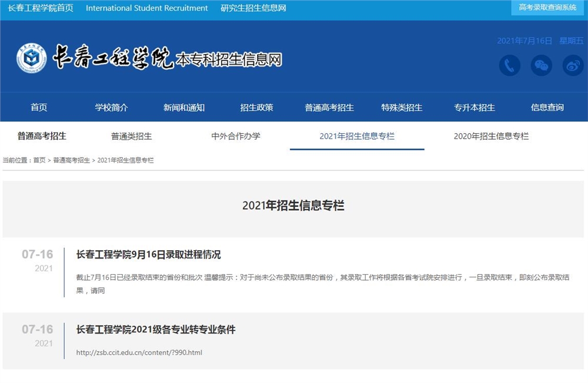Click the phone contact icon
The height and width of the screenshot is (383, 588).
(510, 65)
